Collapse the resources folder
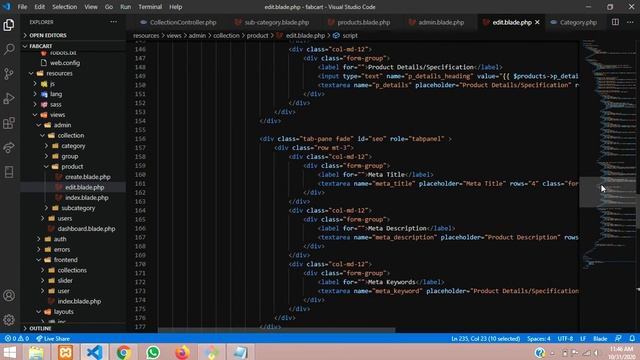Image resolution: width=640 pixels, height=360 pixels. click(x=59, y=73)
